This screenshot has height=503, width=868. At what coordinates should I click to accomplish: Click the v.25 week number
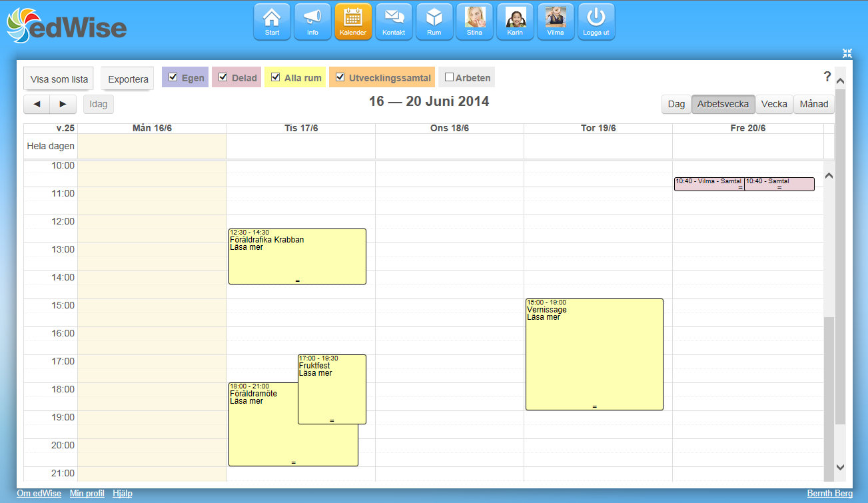[65, 128]
